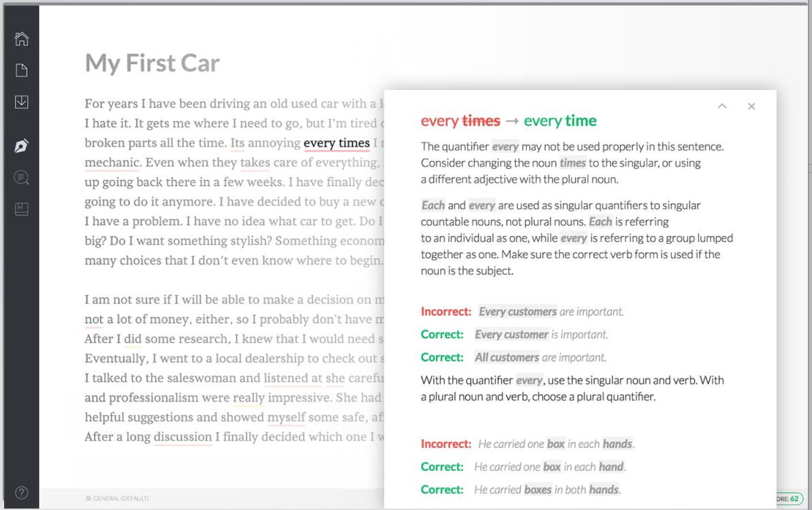812x510 pixels.
Task: Click the underlined word "mechanic"
Action: click(112, 163)
